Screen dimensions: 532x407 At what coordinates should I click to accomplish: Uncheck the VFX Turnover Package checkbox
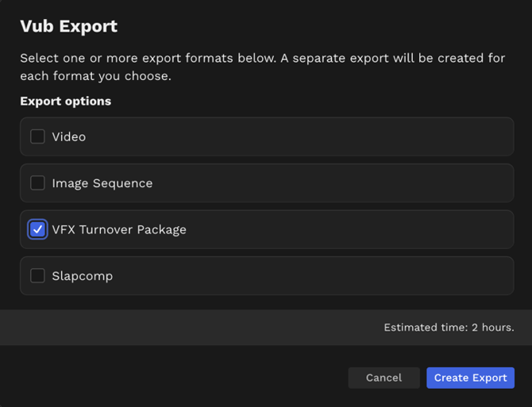[x=37, y=229]
